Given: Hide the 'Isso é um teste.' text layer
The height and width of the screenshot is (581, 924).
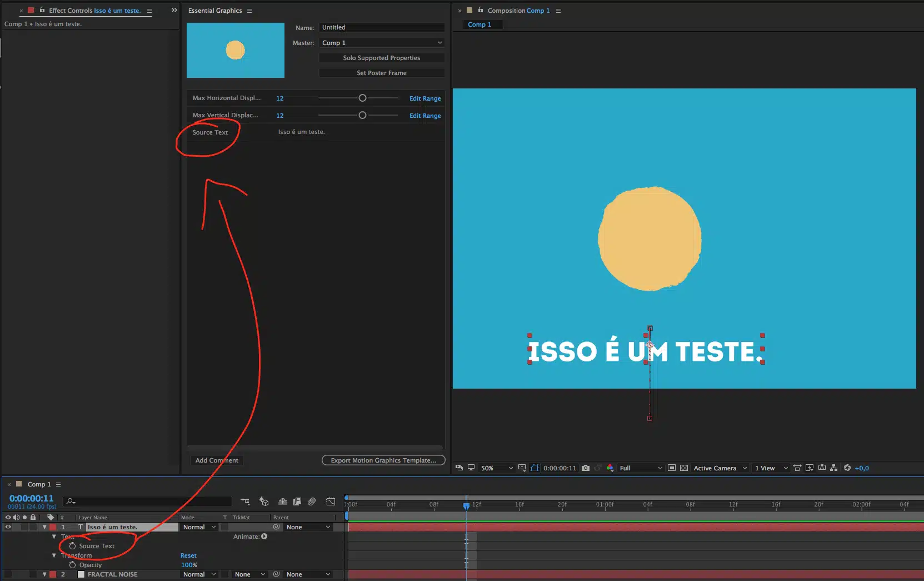Looking at the screenshot, I should pyautogui.click(x=8, y=527).
